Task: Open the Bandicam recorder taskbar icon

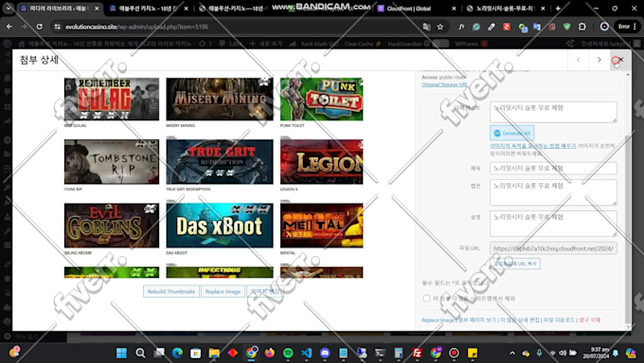Action: pos(454,353)
